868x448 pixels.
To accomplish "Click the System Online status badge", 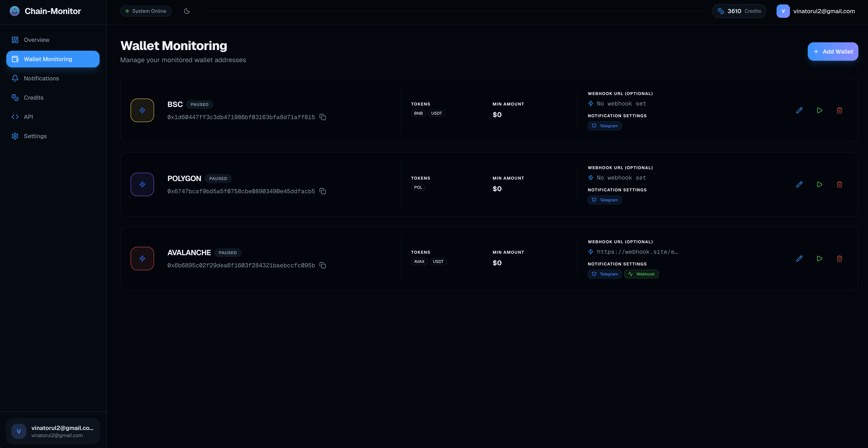I will [x=146, y=11].
